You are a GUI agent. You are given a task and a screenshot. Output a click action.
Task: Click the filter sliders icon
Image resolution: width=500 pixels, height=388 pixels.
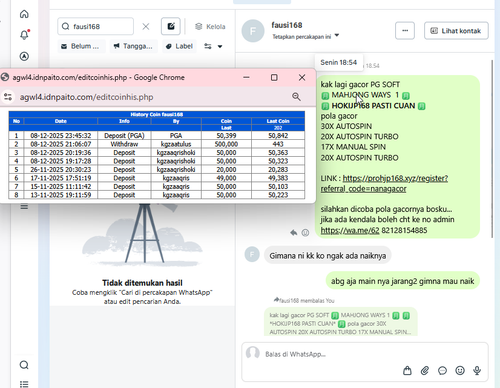click(208, 46)
